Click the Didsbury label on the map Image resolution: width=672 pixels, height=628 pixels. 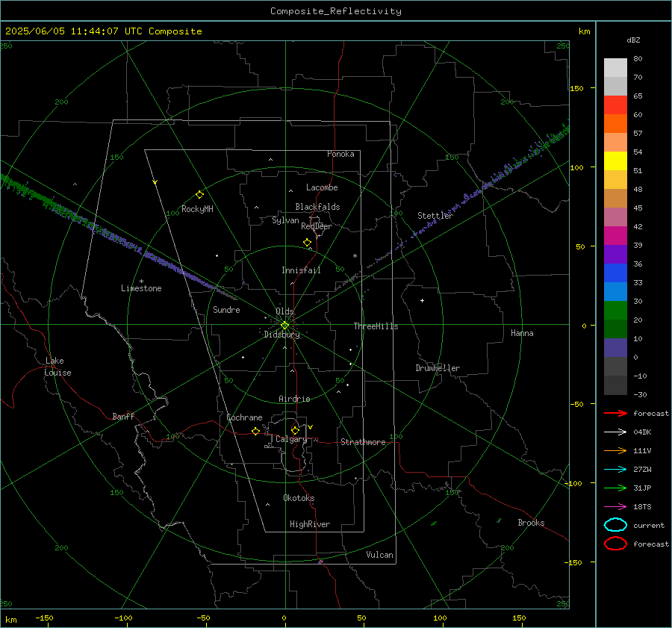tap(281, 335)
